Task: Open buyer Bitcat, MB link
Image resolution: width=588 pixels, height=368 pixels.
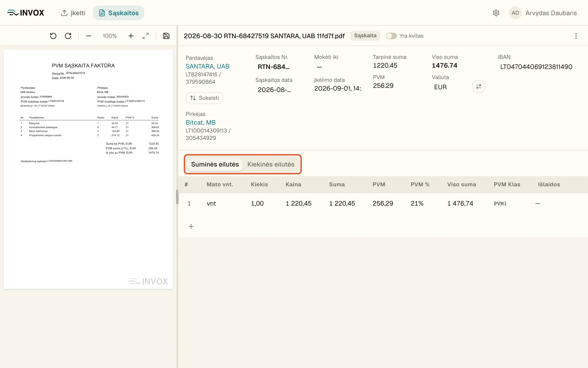Action: tap(201, 122)
